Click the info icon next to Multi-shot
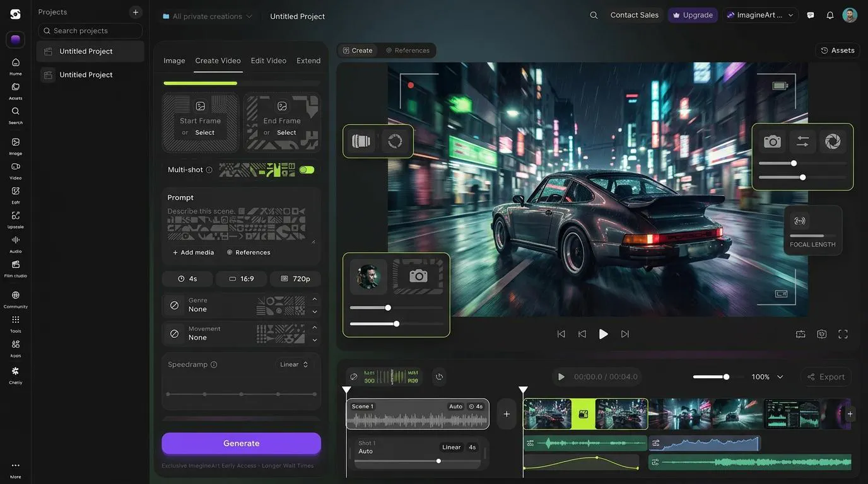 point(209,170)
